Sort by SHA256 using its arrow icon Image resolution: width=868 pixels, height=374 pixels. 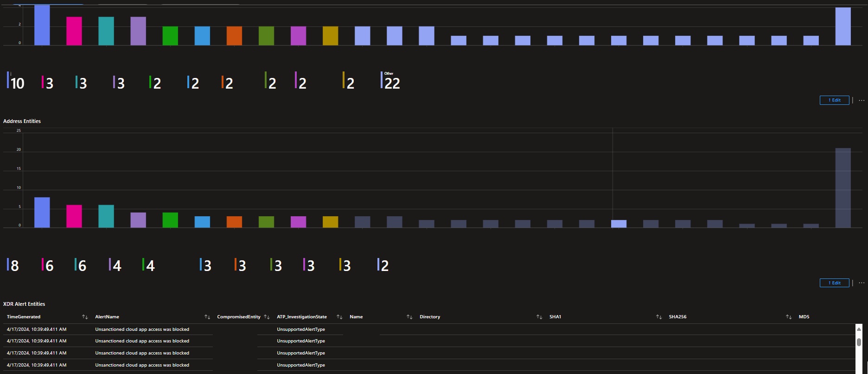coord(789,317)
